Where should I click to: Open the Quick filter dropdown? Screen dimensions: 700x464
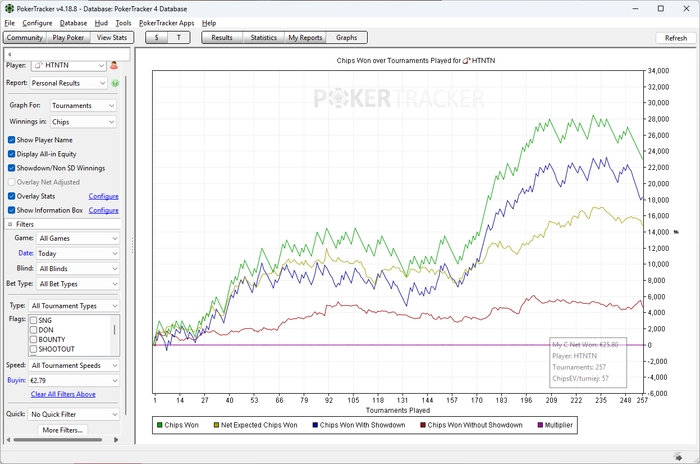pyautogui.click(x=74, y=414)
